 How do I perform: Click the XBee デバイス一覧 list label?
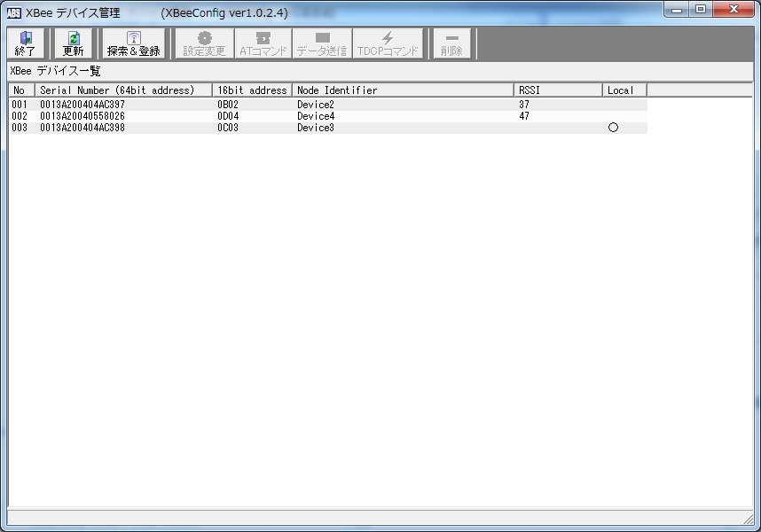pos(55,71)
